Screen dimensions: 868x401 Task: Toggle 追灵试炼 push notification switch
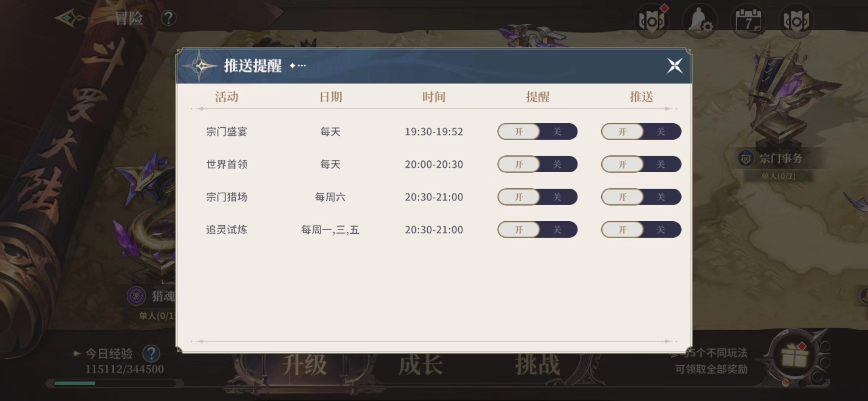point(641,230)
